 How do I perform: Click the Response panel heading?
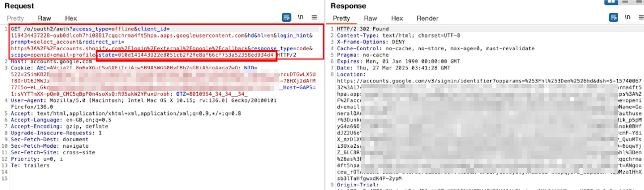point(348,6)
